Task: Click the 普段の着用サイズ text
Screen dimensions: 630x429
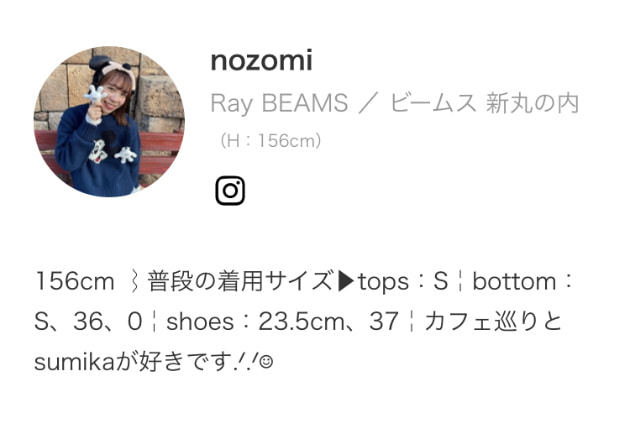Action: tap(241, 281)
